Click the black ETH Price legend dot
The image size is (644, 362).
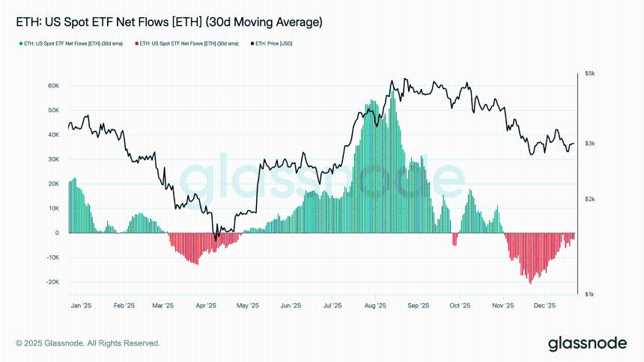[x=252, y=44]
